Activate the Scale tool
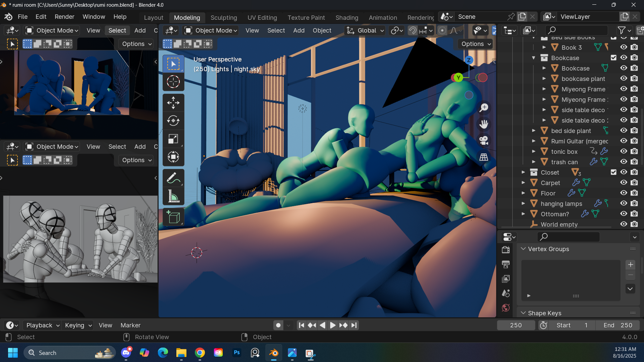This screenshot has height=362, width=644. (x=173, y=139)
